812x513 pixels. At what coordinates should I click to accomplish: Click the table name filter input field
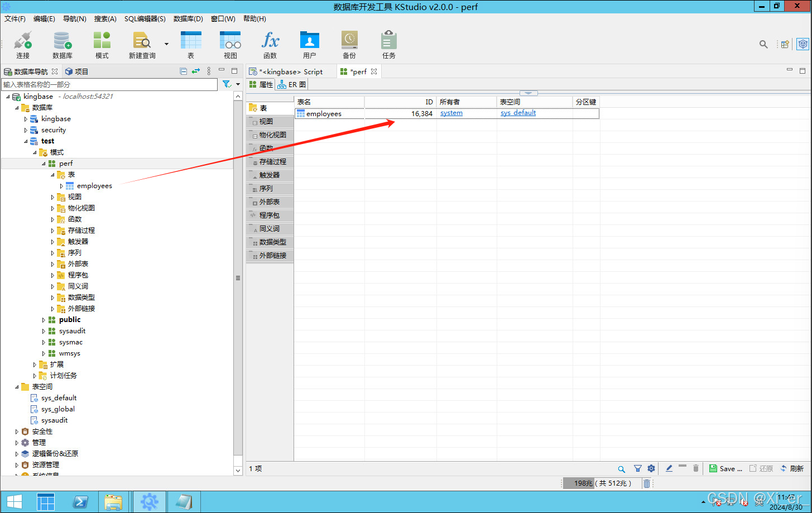(109, 84)
